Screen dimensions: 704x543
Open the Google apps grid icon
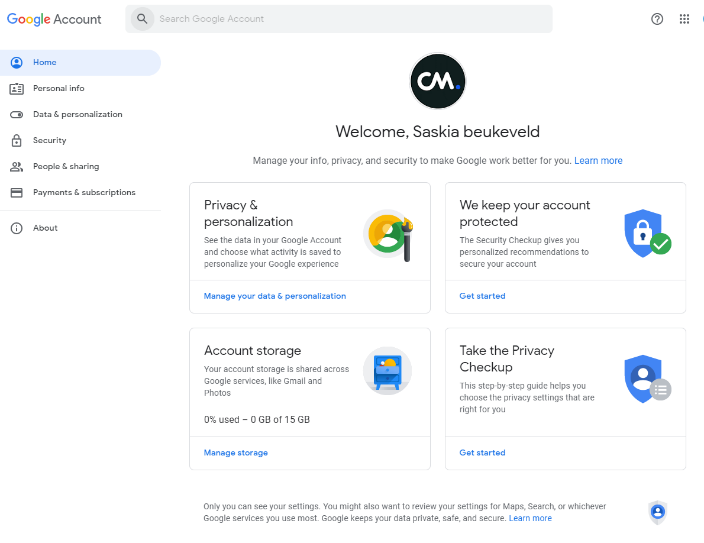click(685, 19)
